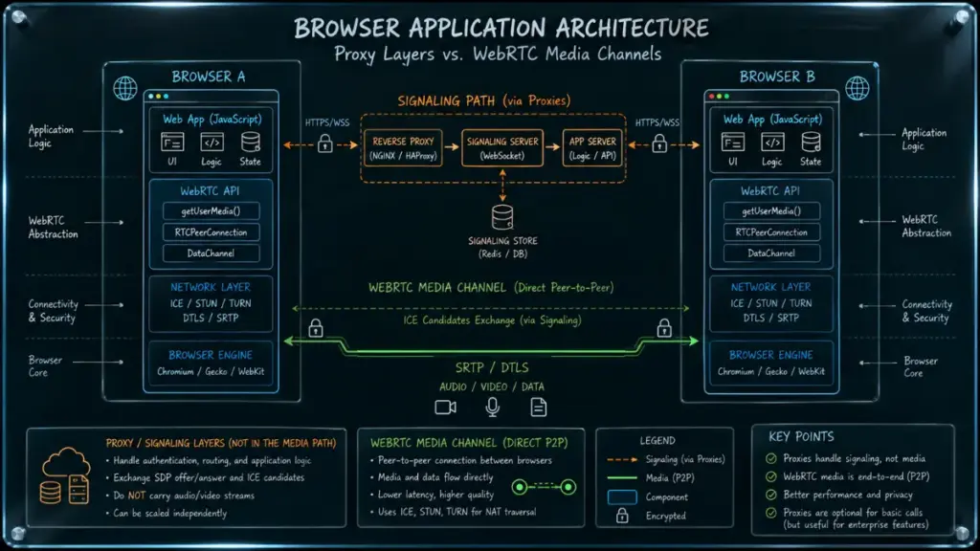Click the Network Layer box in Browser A
The height and width of the screenshot is (551, 980).
tap(211, 303)
